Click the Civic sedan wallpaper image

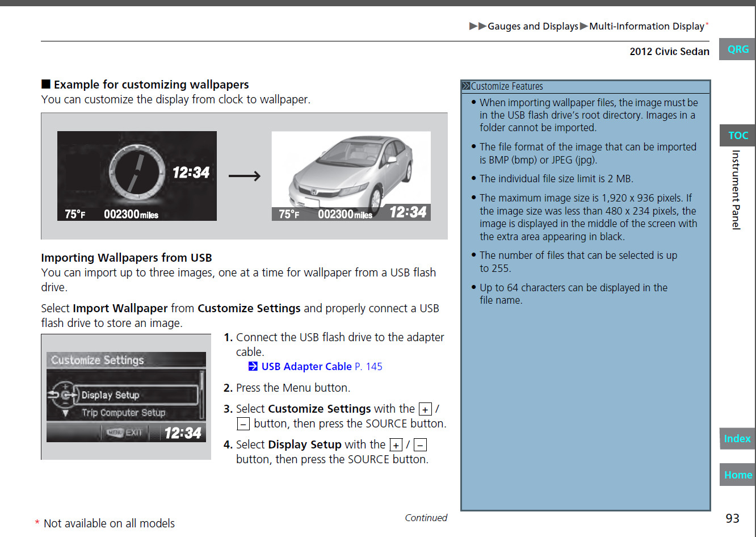pos(351,176)
